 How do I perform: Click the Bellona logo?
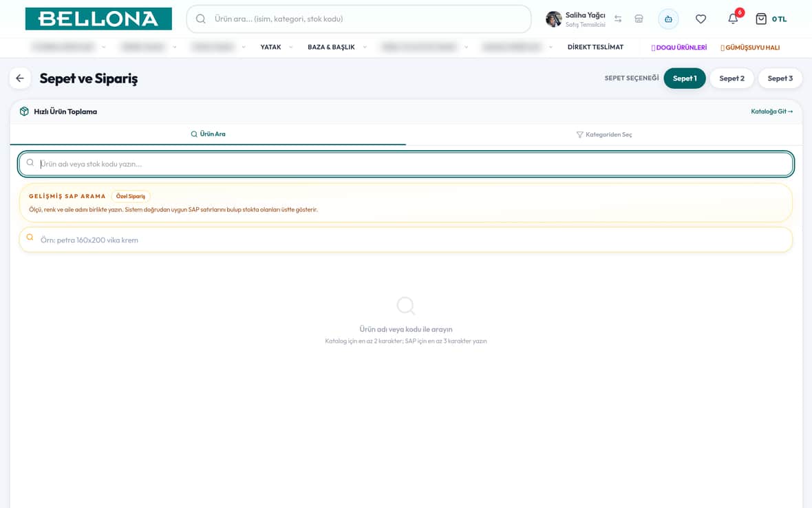(x=98, y=19)
